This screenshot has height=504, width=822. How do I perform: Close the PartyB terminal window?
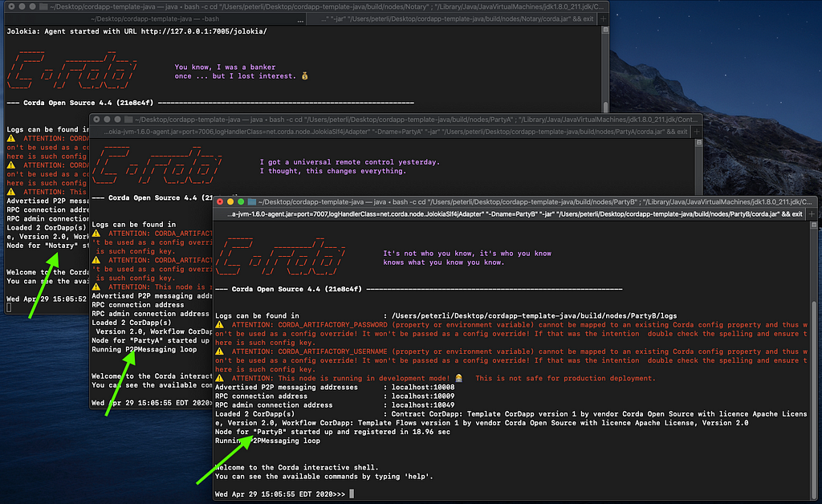220,201
